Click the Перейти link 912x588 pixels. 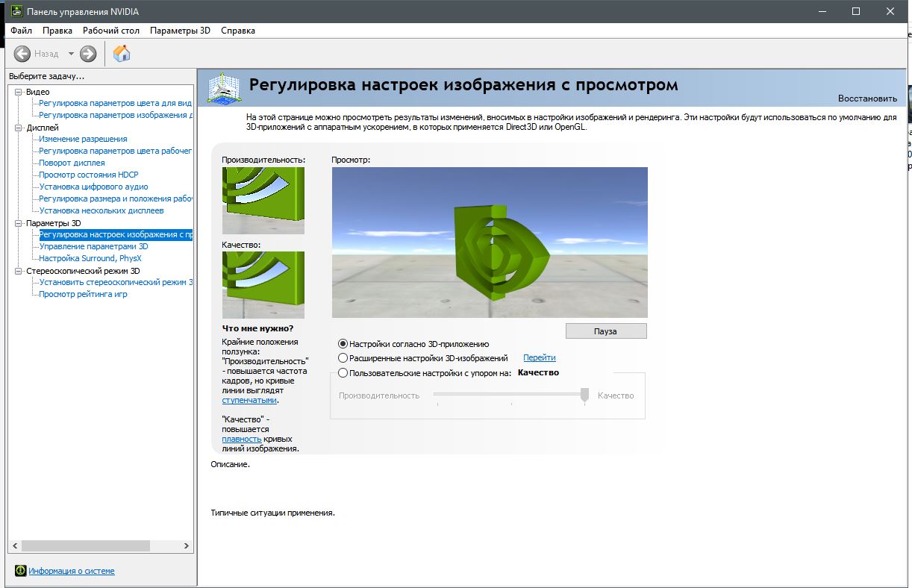540,358
